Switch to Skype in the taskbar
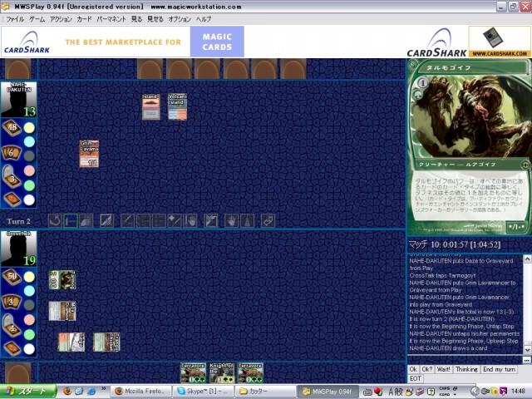This screenshot has height=399, width=532. (204, 392)
